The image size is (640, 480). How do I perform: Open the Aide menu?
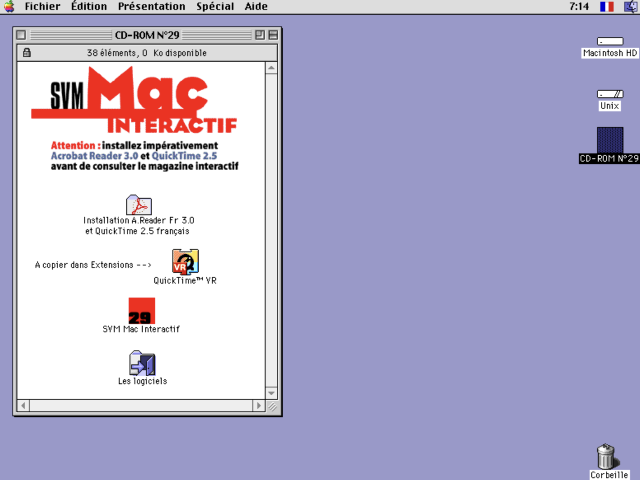(x=256, y=7)
